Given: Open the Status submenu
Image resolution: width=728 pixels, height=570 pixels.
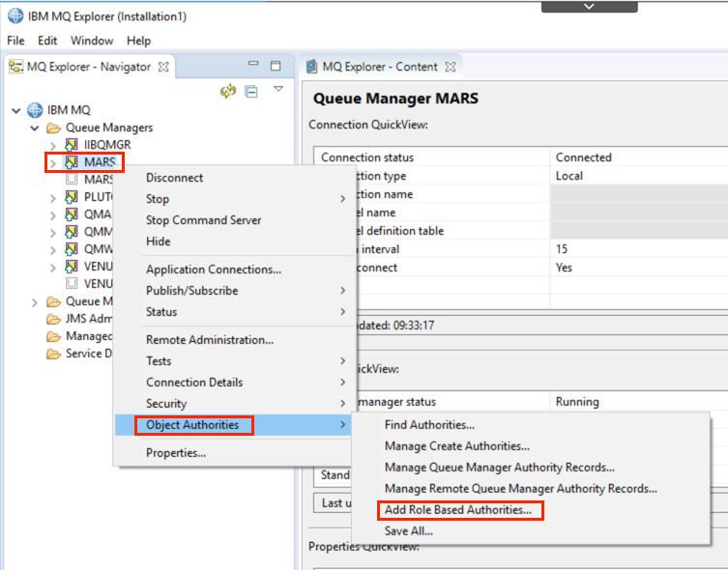Looking at the screenshot, I should pos(235,312).
